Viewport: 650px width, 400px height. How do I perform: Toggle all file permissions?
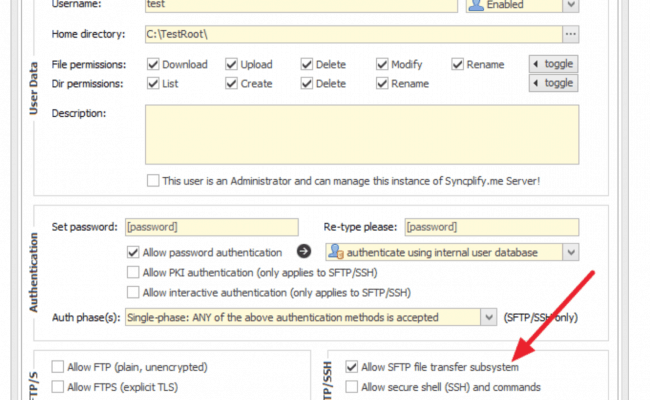point(553,64)
